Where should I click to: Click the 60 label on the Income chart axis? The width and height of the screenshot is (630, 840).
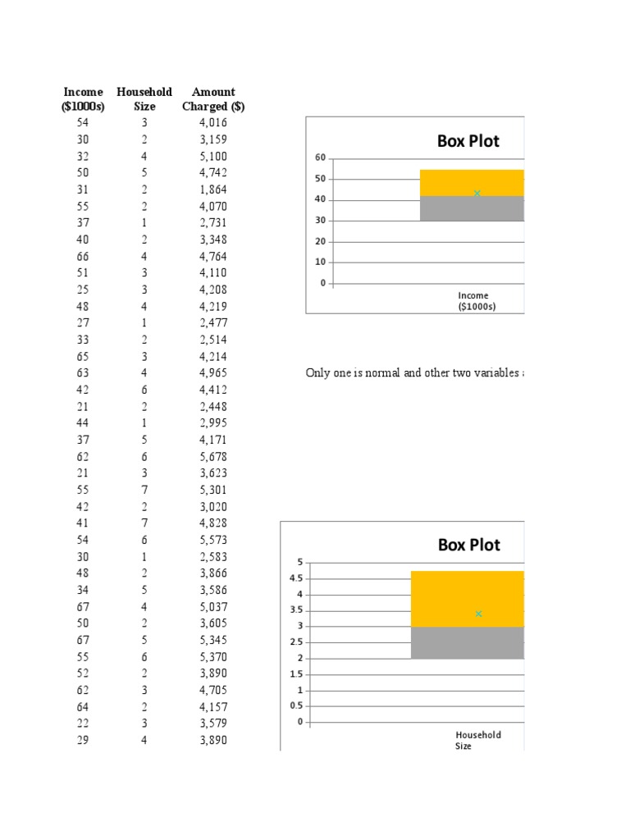coord(321,157)
